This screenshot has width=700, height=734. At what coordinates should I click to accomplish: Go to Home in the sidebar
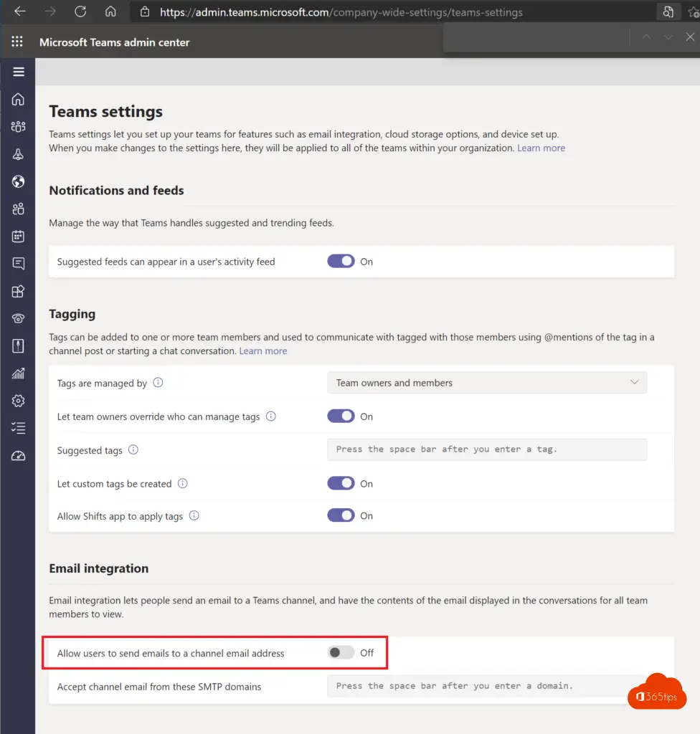coord(18,99)
